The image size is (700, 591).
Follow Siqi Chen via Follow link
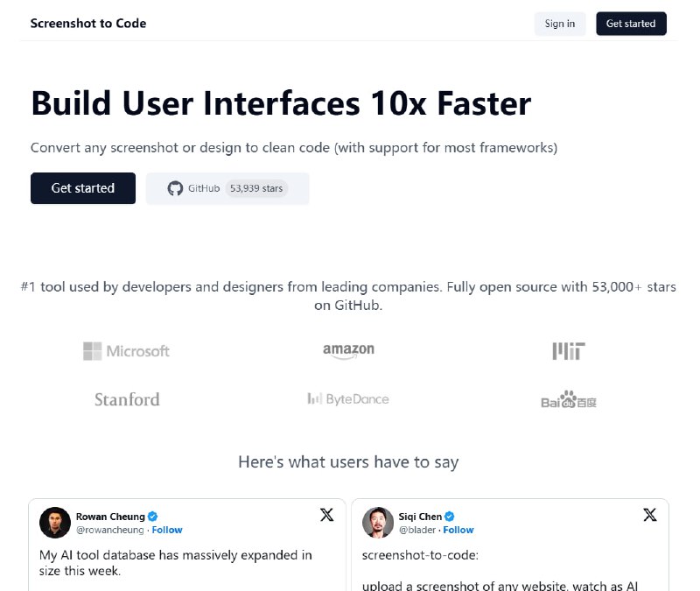coord(458,530)
